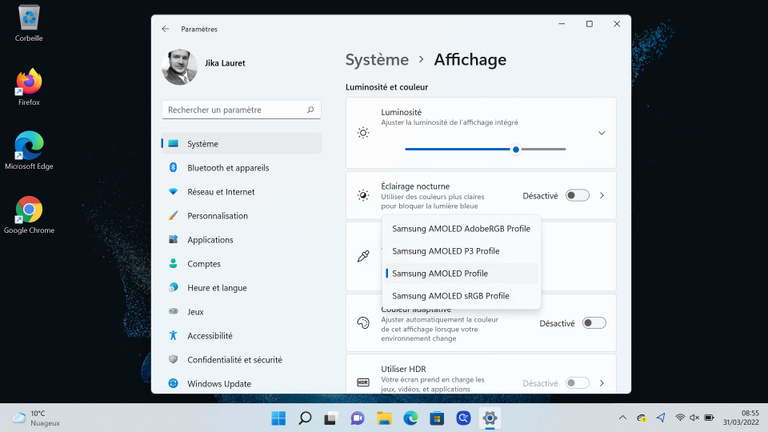Click the Luminosité sun icon
The image size is (768, 432).
click(x=363, y=133)
